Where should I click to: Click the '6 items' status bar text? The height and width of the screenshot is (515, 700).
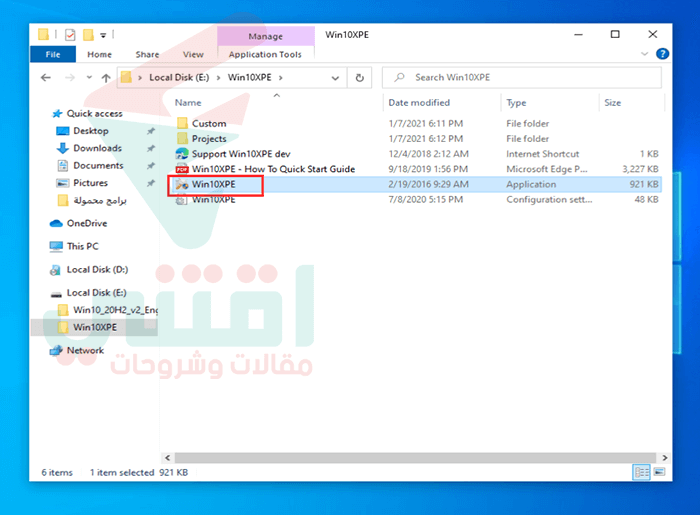pyautogui.click(x=57, y=472)
